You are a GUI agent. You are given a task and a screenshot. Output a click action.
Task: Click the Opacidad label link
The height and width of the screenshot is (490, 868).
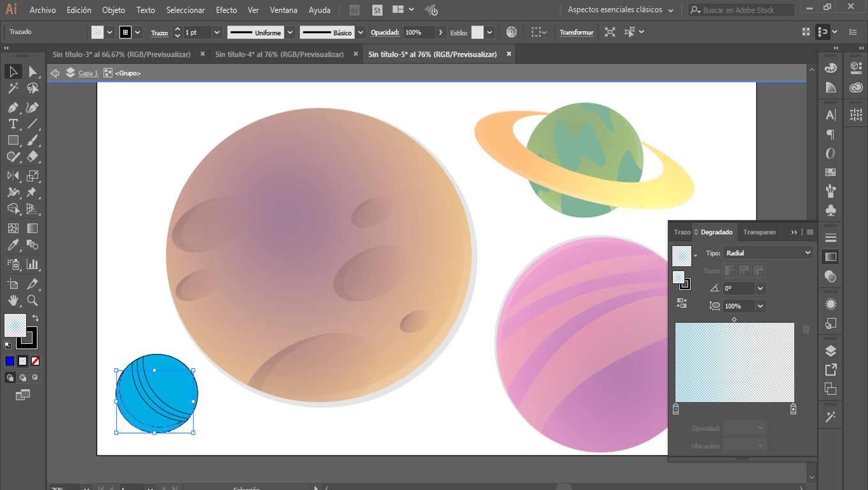385,32
